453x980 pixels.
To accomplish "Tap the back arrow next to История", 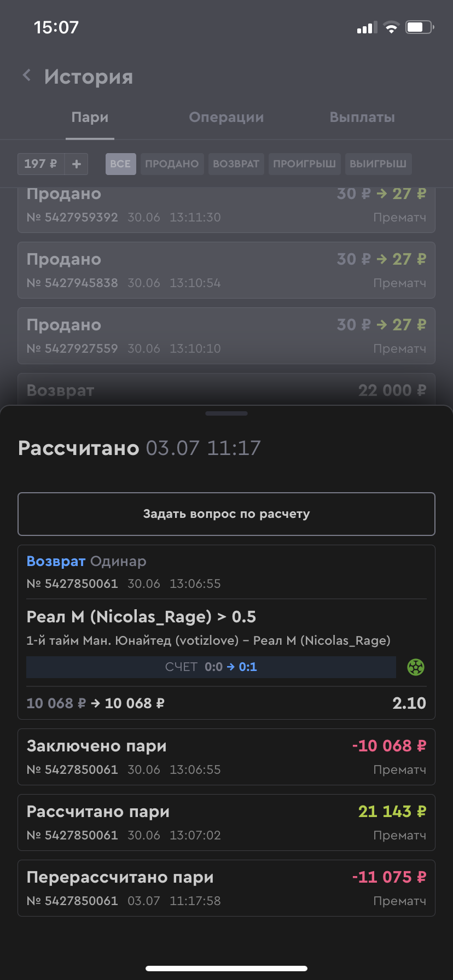I will tap(27, 75).
